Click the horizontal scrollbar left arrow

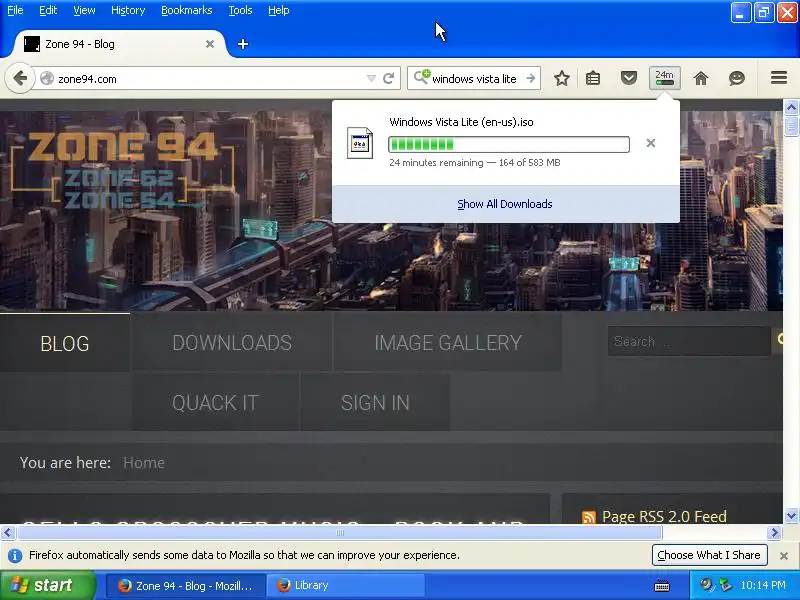click(7, 533)
